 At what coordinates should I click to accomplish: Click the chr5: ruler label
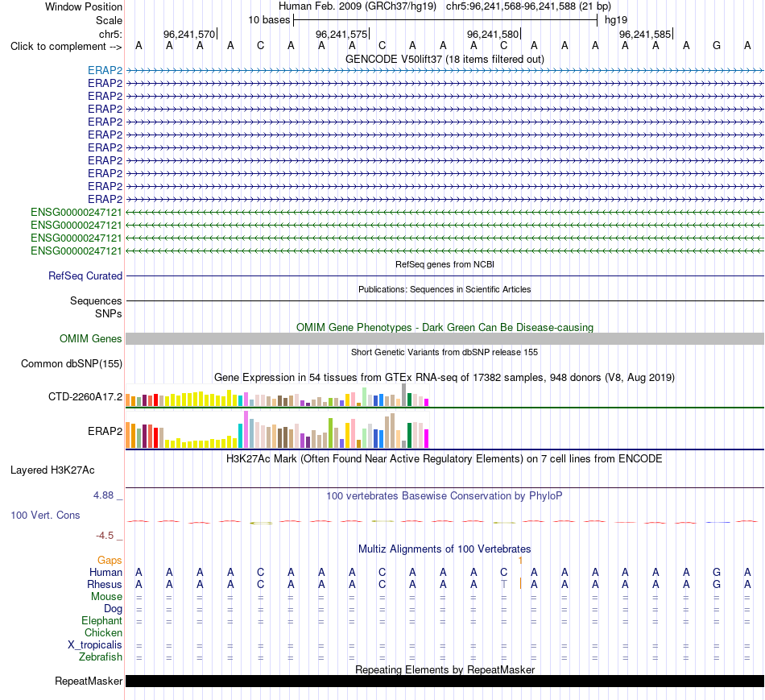coord(110,34)
